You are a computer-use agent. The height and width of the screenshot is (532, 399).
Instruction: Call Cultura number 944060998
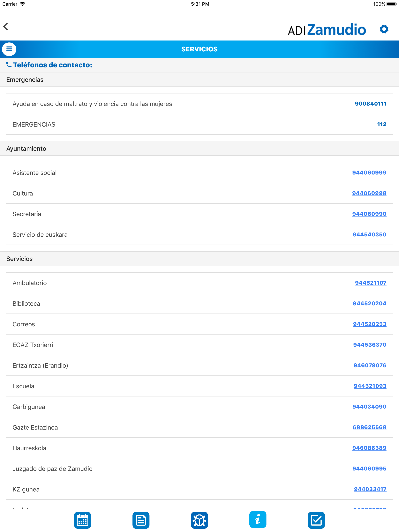coord(369,193)
